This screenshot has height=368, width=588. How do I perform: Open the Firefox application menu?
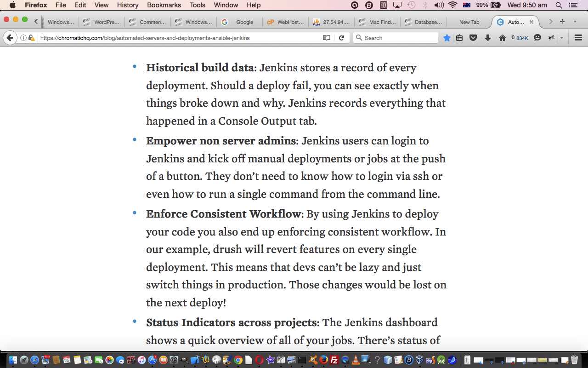click(x=36, y=5)
